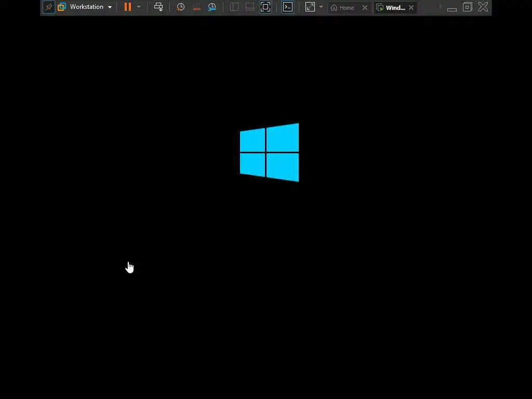532x399 pixels.
Task: Expand the power options dropdown arrow
Action: pyautogui.click(x=139, y=7)
